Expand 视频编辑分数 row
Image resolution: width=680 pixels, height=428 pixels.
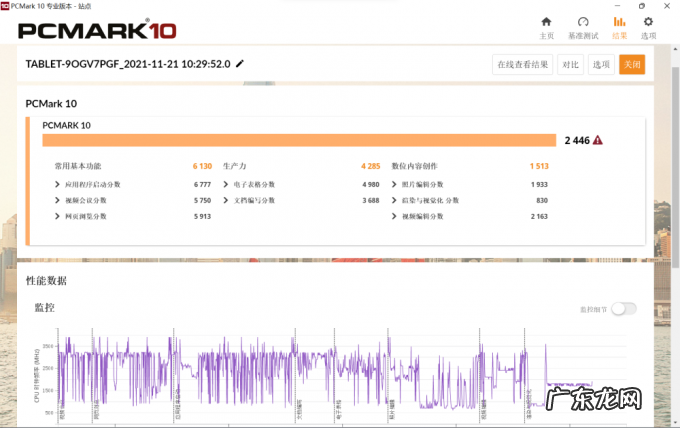click(394, 216)
